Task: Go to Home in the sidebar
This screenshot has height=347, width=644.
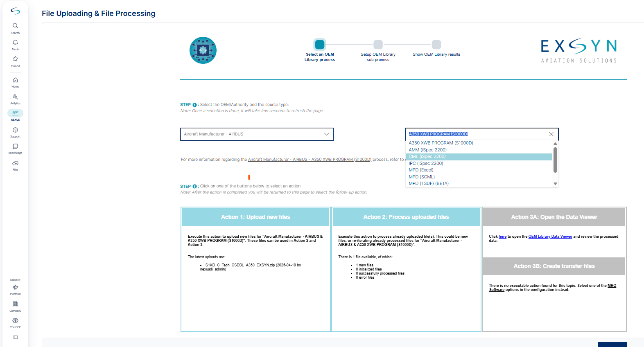Action: pos(15,82)
